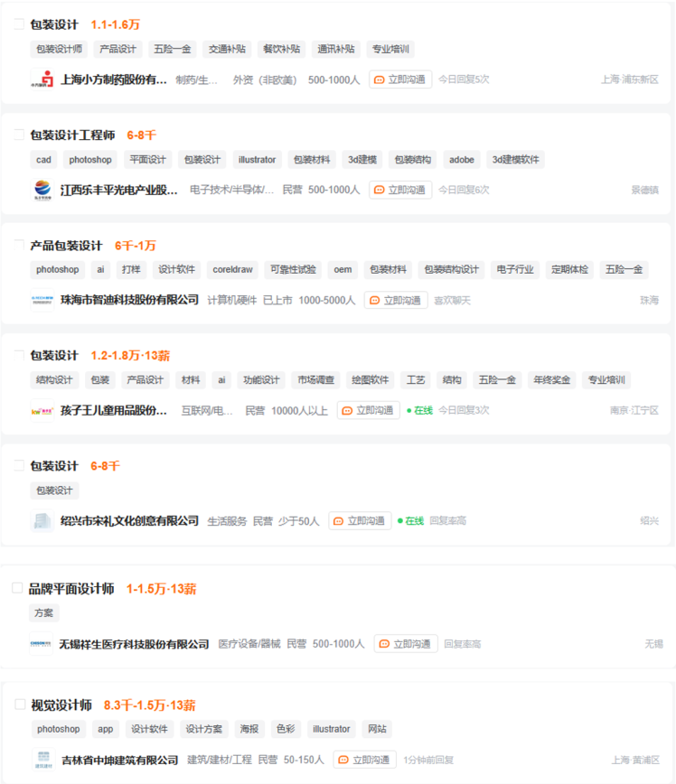Click 立即沟通 for 珠海市智迪科技
The image size is (676, 784).
[x=396, y=300]
